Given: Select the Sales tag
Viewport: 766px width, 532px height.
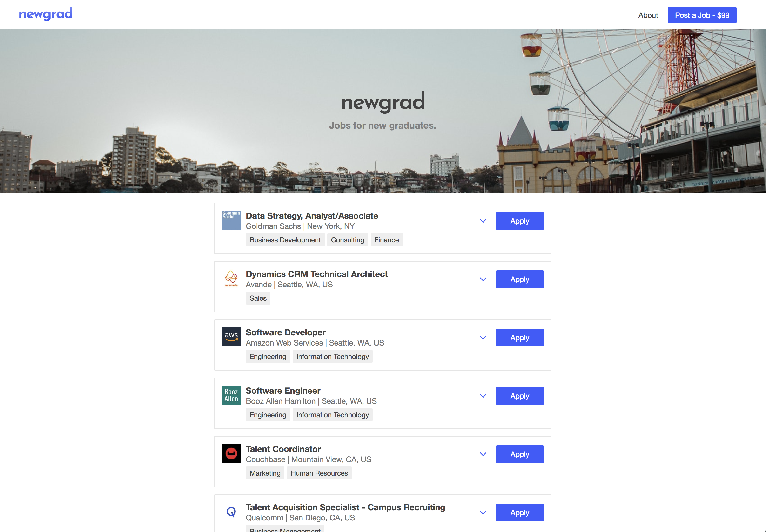Looking at the screenshot, I should pyautogui.click(x=258, y=298).
